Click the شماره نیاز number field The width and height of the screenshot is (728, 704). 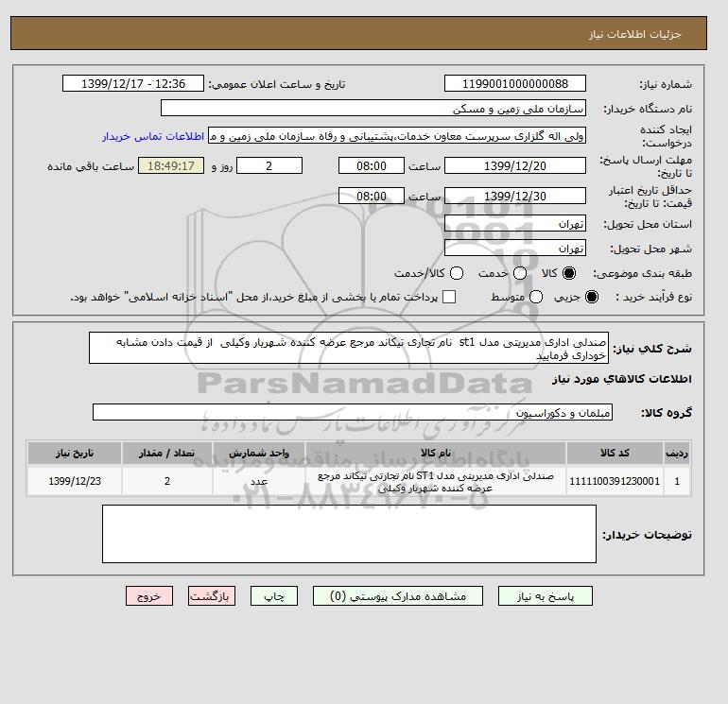pos(515,83)
